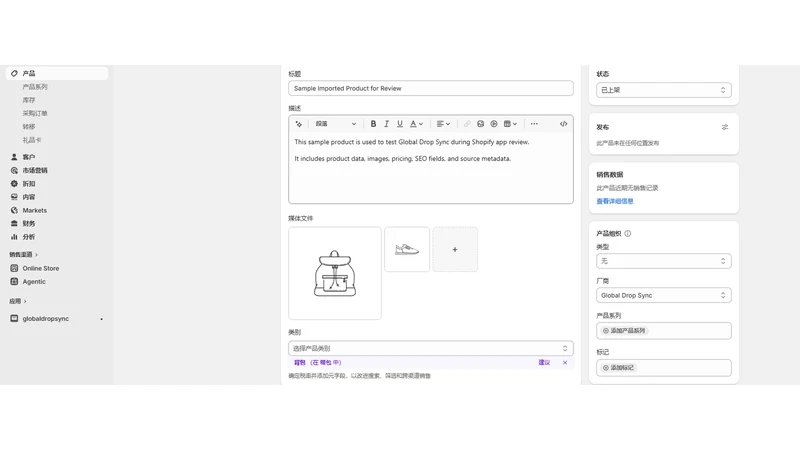Click the 内容 content icon
Image resolution: width=800 pixels, height=450 pixels.
[14, 197]
